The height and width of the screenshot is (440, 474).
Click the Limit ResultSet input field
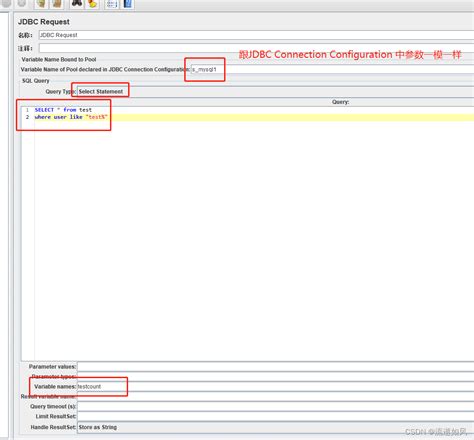pos(275,417)
